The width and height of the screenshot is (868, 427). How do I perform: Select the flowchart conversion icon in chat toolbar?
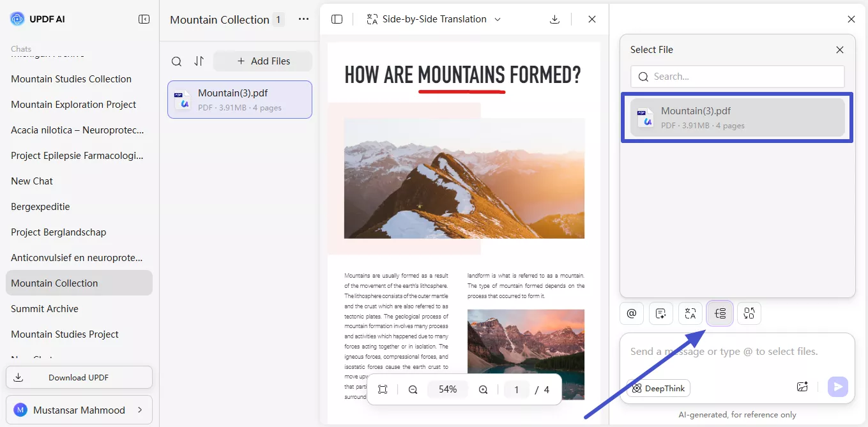click(x=749, y=313)
